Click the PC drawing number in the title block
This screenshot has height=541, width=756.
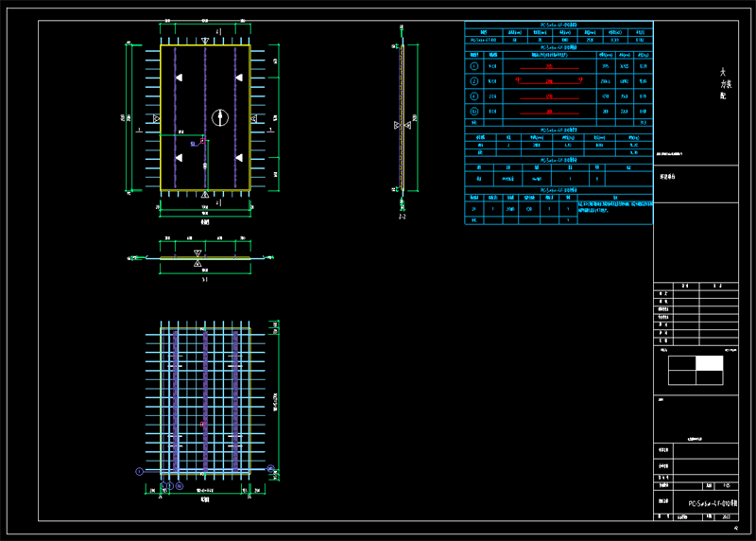(x=713, y=503)
